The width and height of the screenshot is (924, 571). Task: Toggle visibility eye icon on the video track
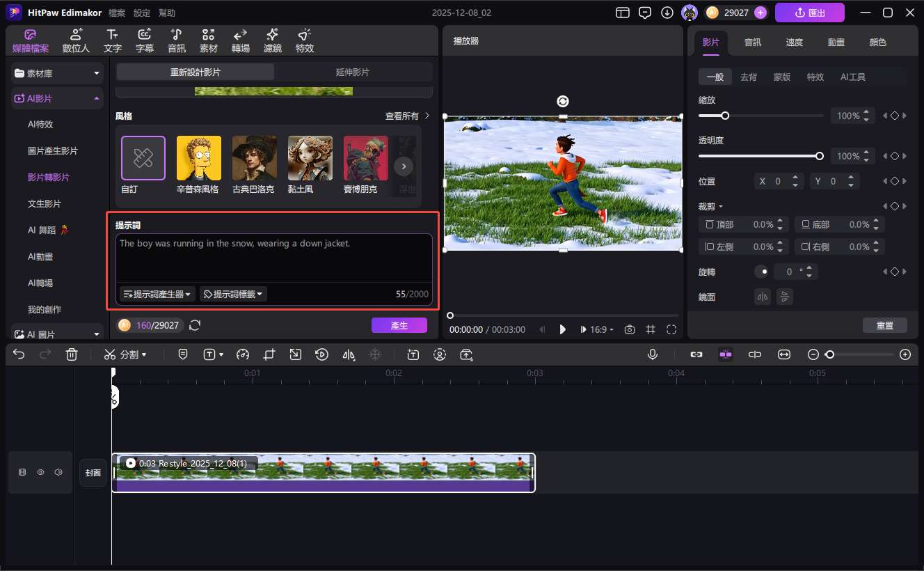click(x=40, y=472)
